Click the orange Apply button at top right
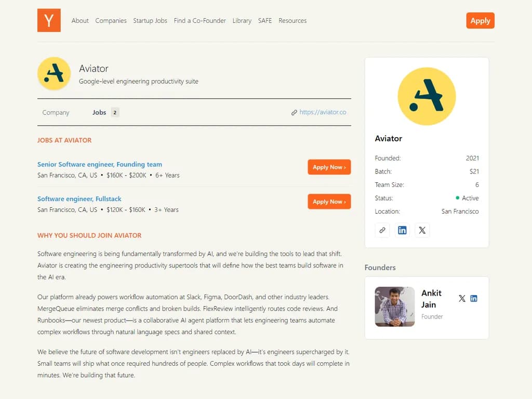Image resolution: width=532 pixels, height=399 pixels. [480, 21]
